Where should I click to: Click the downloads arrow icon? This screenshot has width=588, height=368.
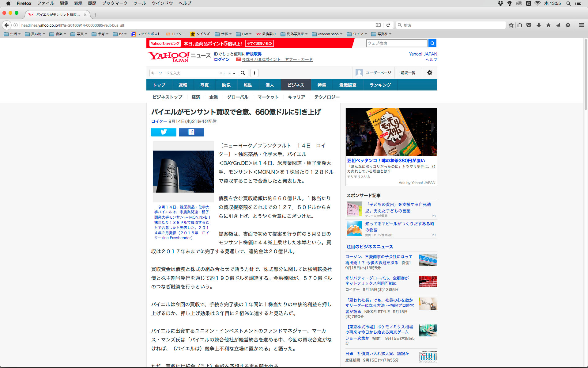tap(538, 25)
